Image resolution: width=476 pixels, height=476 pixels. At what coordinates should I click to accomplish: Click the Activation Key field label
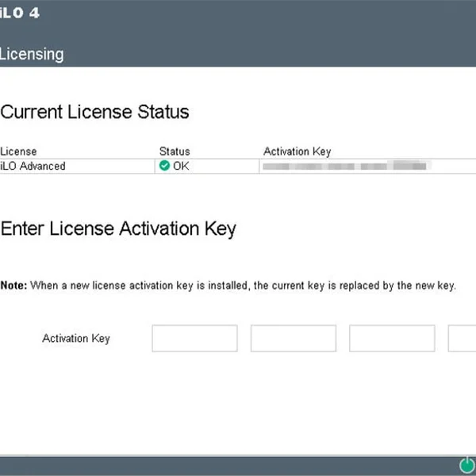coord(76,339)
